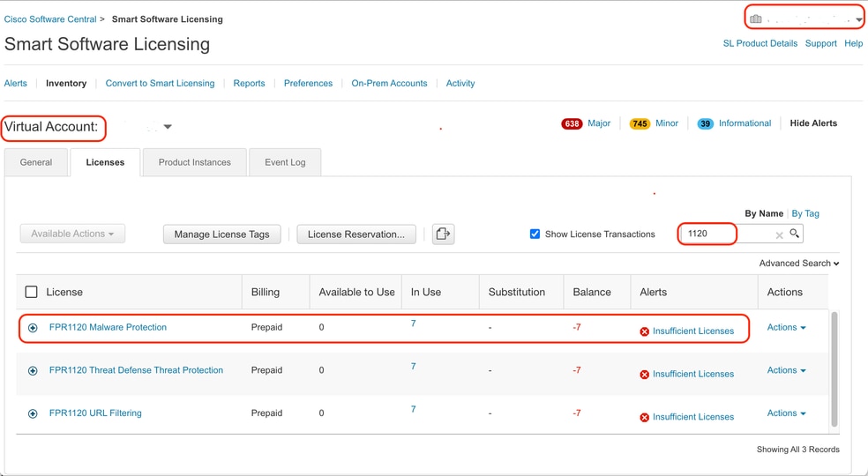
Task: Open Convert to Smart Licensing
Action: 160,83
